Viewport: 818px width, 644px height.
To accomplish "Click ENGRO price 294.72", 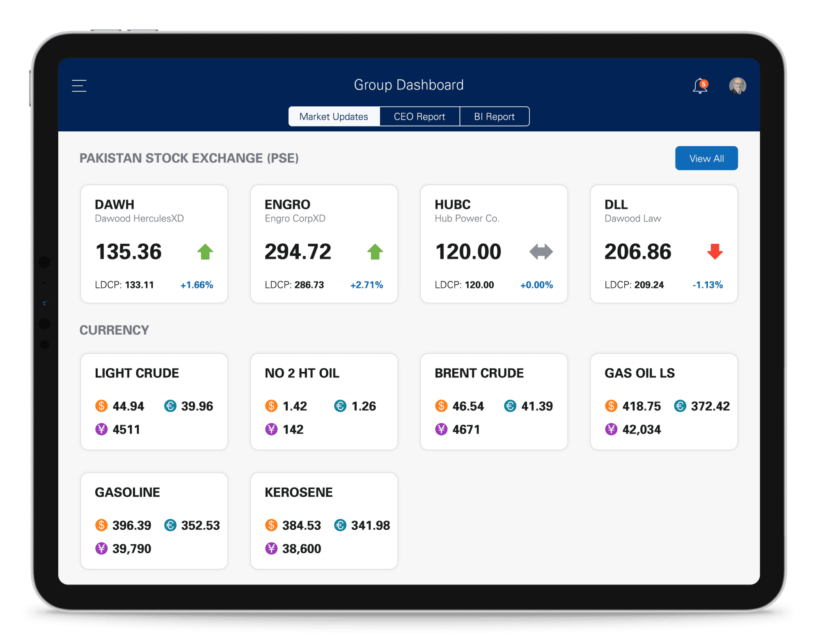I will coord(298,252).
